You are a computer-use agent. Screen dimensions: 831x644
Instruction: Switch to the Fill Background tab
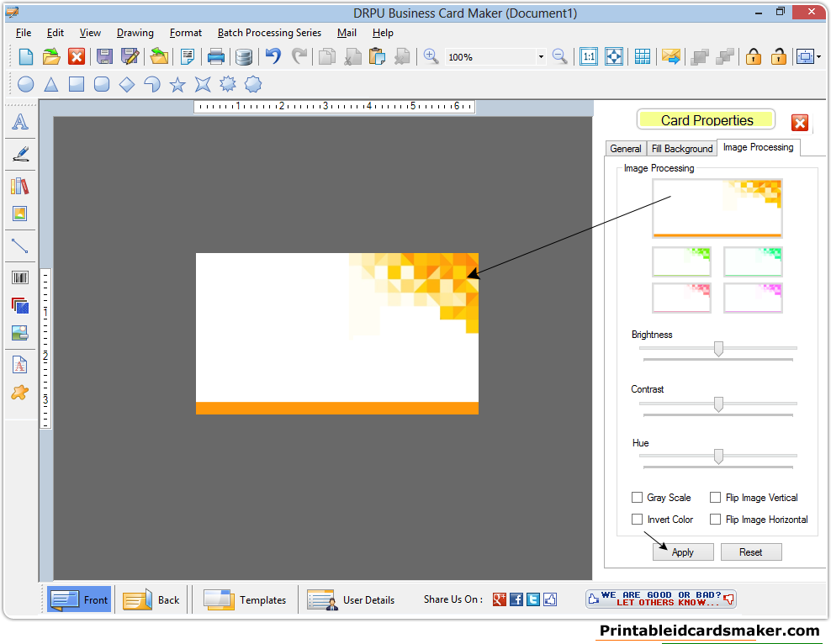(682, 149)
